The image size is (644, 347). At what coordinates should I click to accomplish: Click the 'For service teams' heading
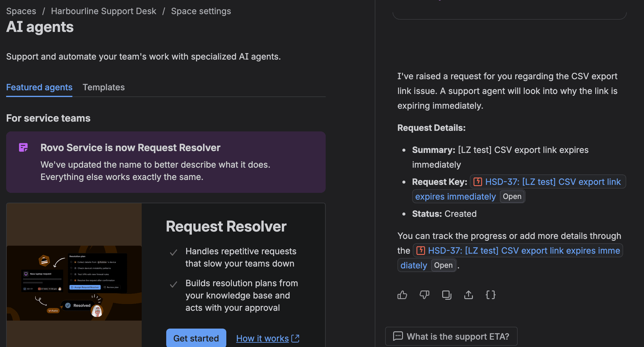point(48,118)
